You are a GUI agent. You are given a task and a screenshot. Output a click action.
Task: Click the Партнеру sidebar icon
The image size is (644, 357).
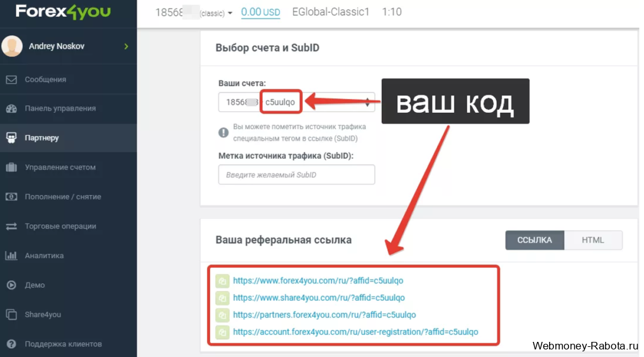(x=11, y=138)
